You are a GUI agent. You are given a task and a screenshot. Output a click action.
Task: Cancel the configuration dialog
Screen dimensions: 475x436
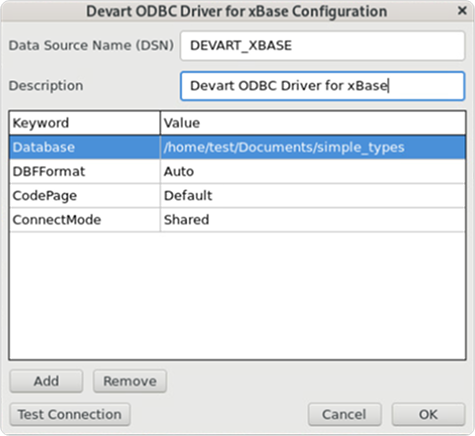tap(344, 414)
